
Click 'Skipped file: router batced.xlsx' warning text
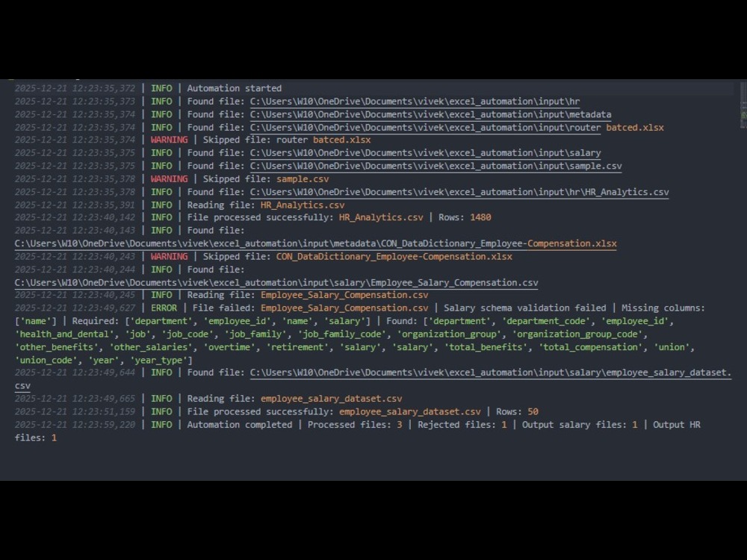[x=287, y=140]
